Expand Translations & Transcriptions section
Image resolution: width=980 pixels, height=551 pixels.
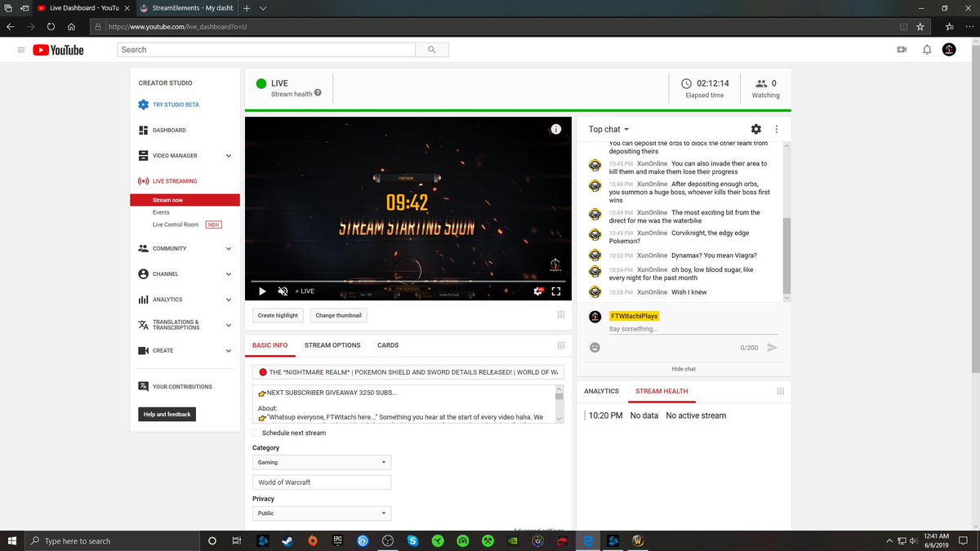(229, 325)
